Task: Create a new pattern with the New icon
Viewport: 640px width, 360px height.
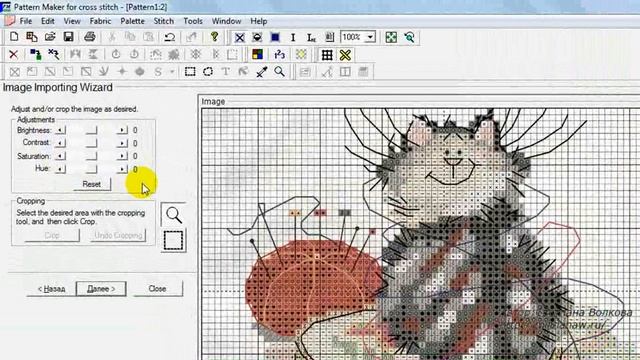Action: coord(14,37)
